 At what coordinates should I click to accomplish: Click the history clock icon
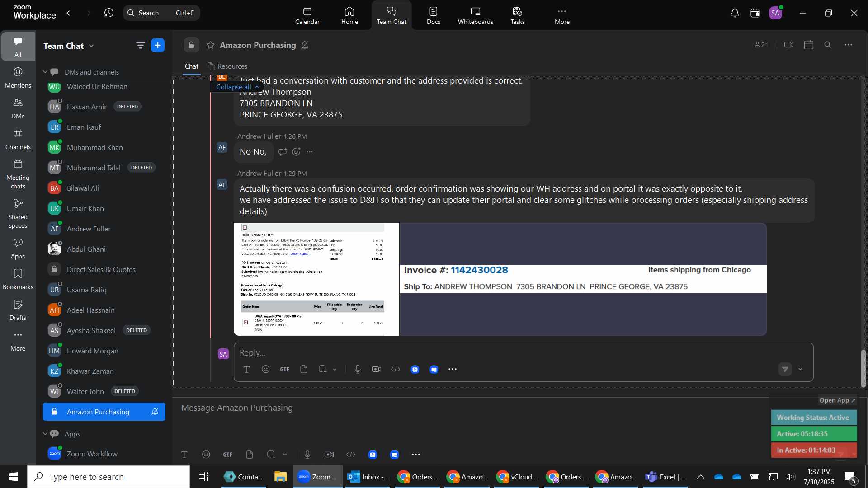tap(108, 13)
